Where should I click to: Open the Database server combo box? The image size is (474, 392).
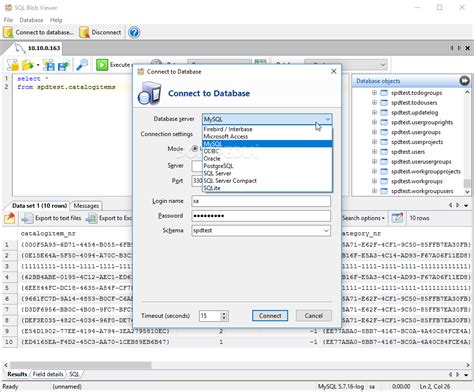point(267,119)
